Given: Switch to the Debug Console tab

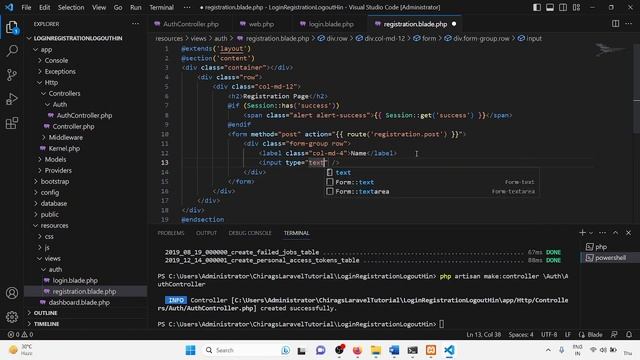Looking at the screenshot, I should point(250,233).
